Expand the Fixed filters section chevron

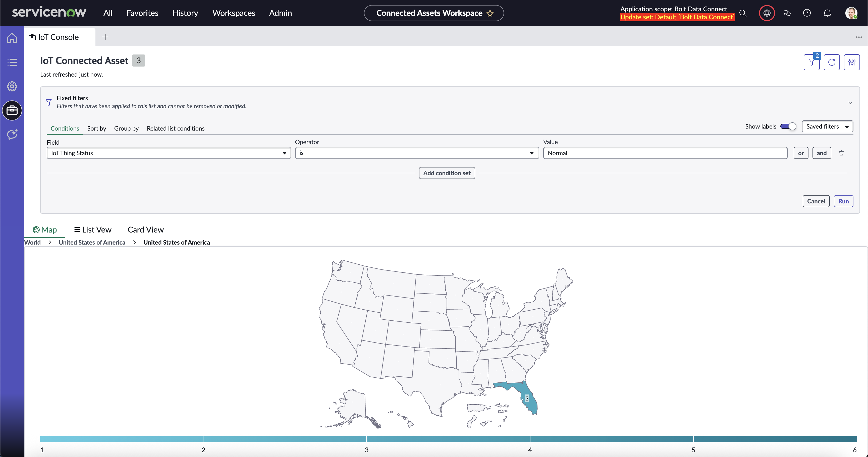point(850,103)
